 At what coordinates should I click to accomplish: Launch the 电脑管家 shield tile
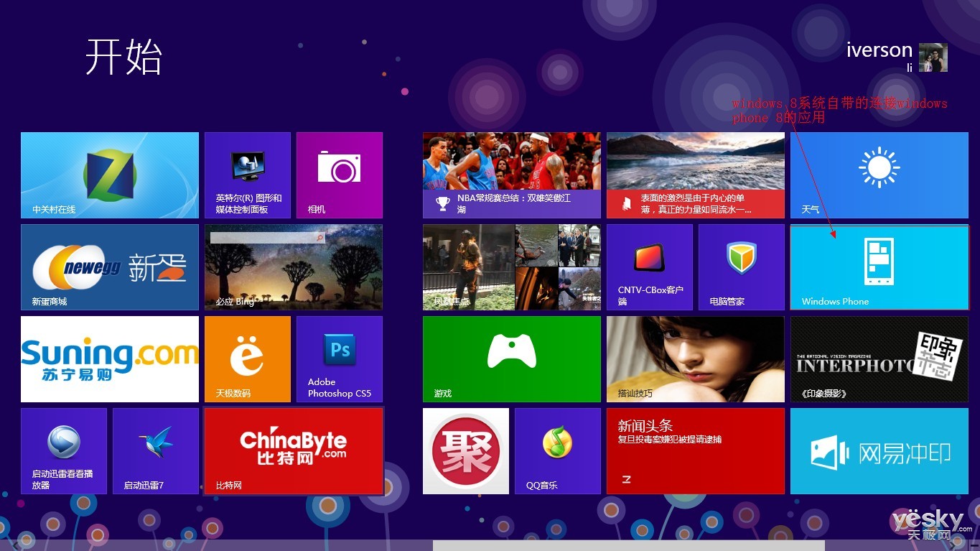[742, 267]
